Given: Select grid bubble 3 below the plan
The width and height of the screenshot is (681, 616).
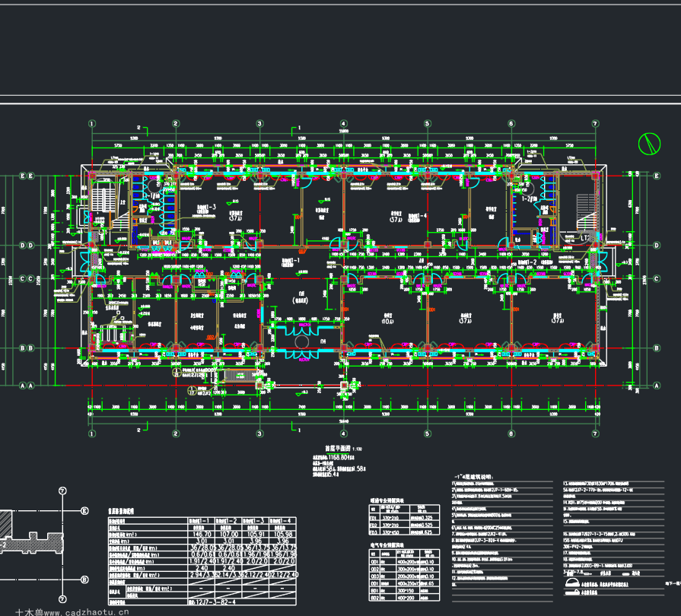Looking at the screenshot, I should [x=259, y=433].
